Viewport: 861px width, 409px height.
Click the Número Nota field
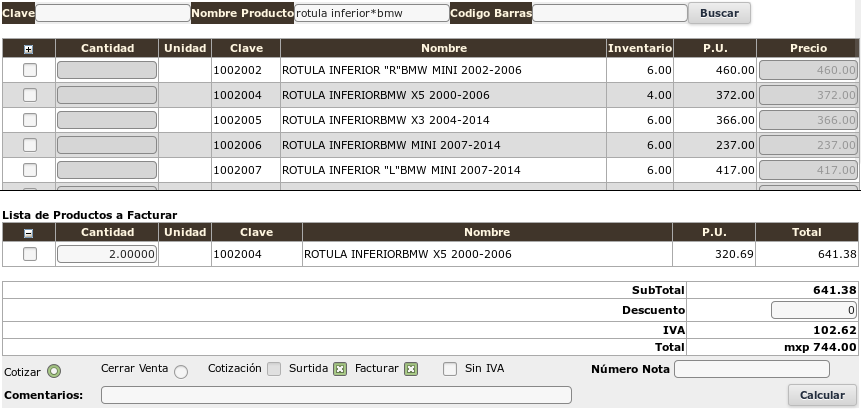[752, 369]
